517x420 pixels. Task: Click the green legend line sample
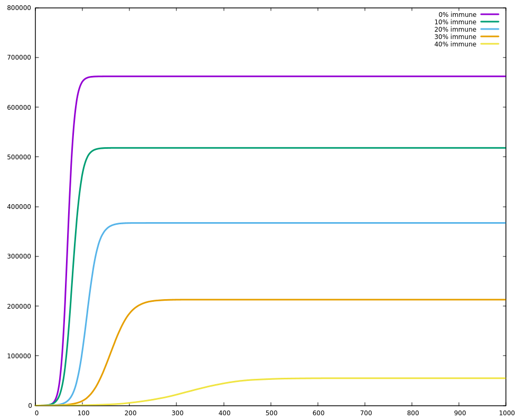(x=490, y=22)
